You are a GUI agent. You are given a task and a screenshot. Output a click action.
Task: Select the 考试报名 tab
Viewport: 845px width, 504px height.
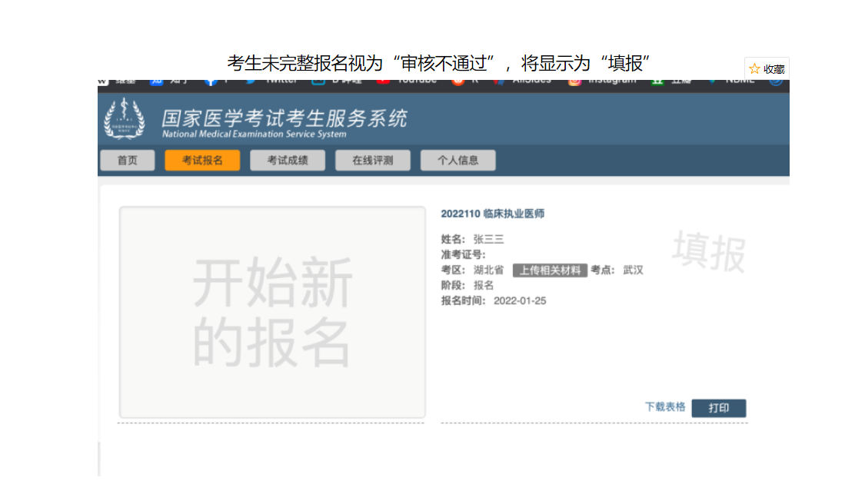pos(202,161)
